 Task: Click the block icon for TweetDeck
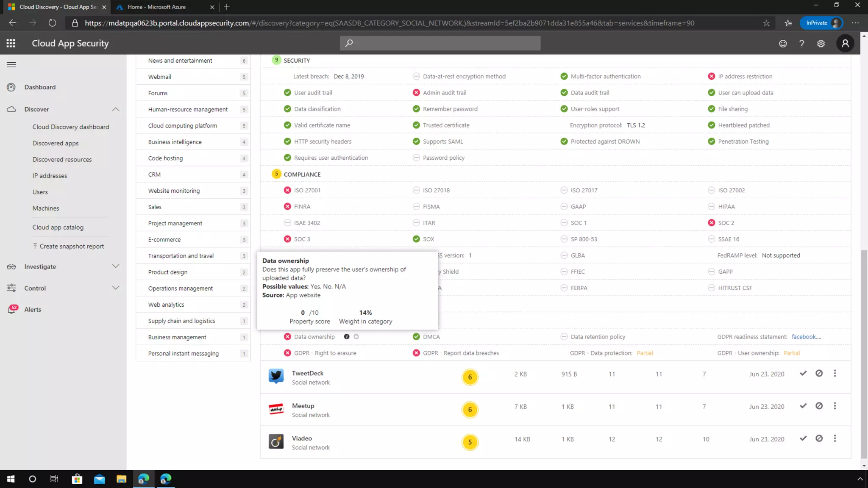click(819, 374)
